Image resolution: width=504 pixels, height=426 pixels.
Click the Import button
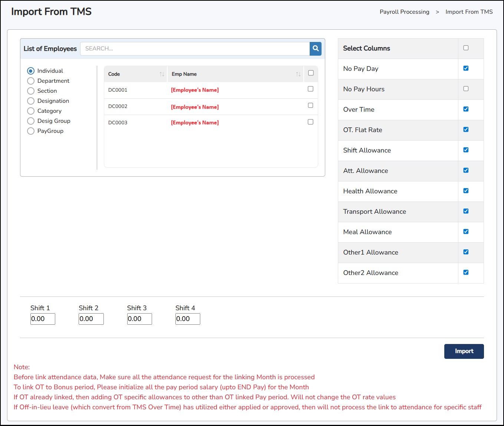pyautogui.click(x=464, y=351)
